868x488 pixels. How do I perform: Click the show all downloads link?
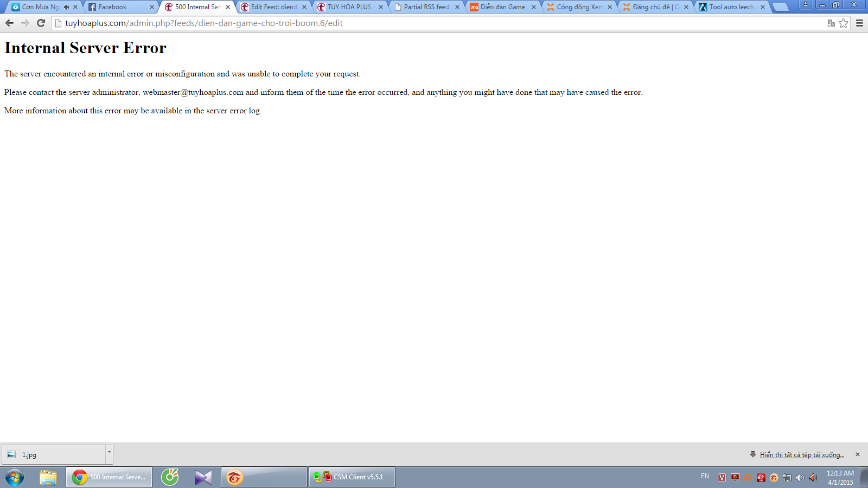point(801,455)
